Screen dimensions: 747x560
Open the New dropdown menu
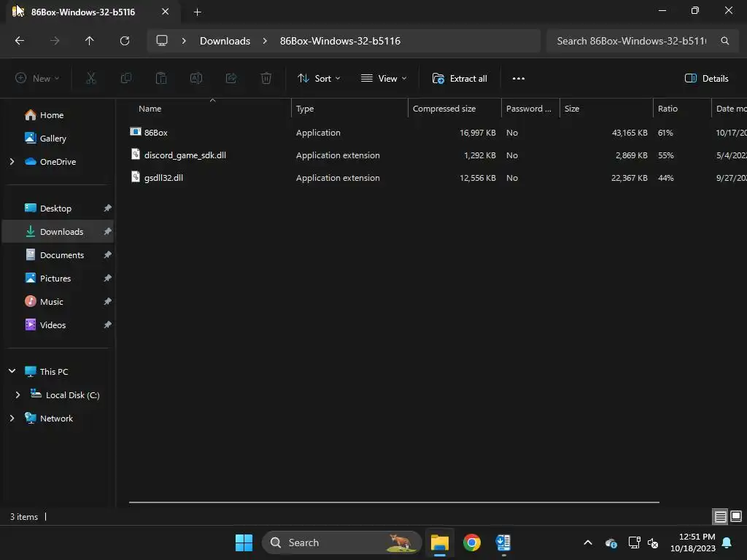pyautogui.click(x=37, y=78)
